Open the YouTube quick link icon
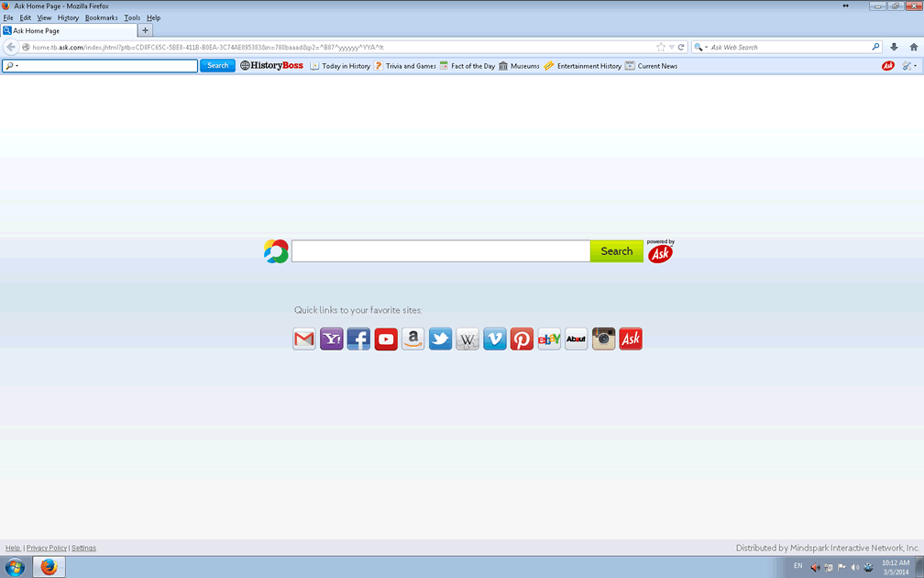924x578 pixels. (x=386, y=339)
